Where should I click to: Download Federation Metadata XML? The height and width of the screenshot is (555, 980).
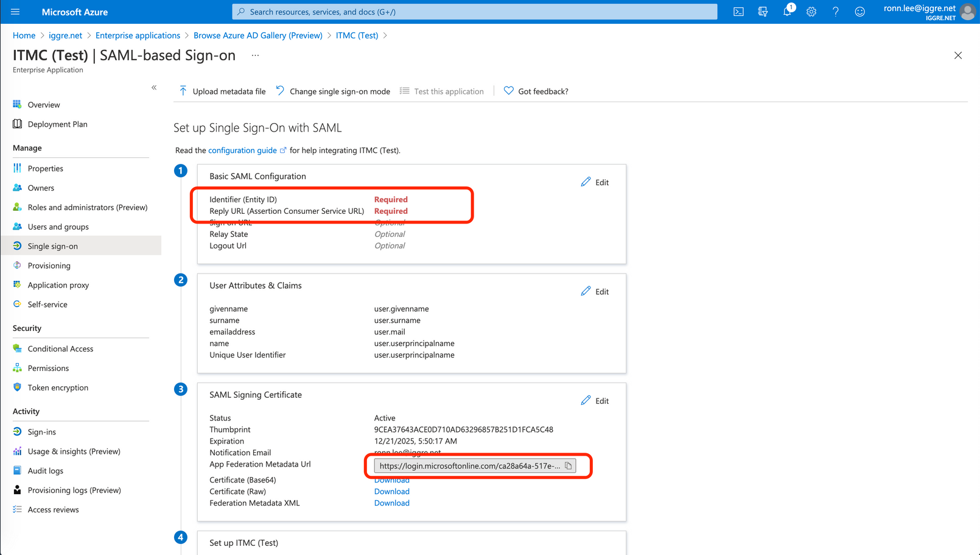(392, 503)
